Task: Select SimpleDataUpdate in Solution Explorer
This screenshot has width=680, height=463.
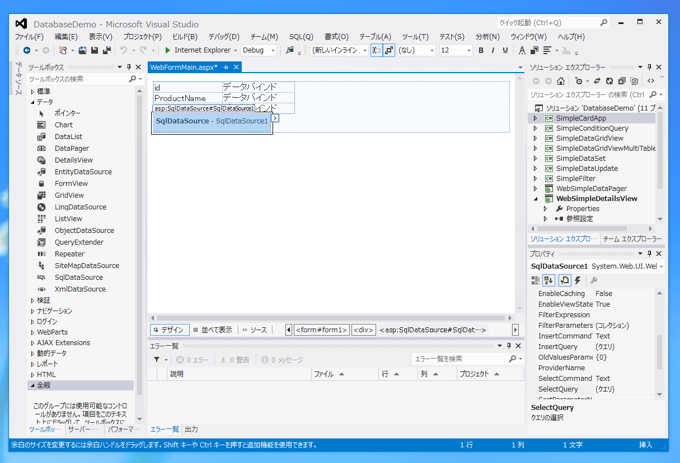Action: pos(587,168)
